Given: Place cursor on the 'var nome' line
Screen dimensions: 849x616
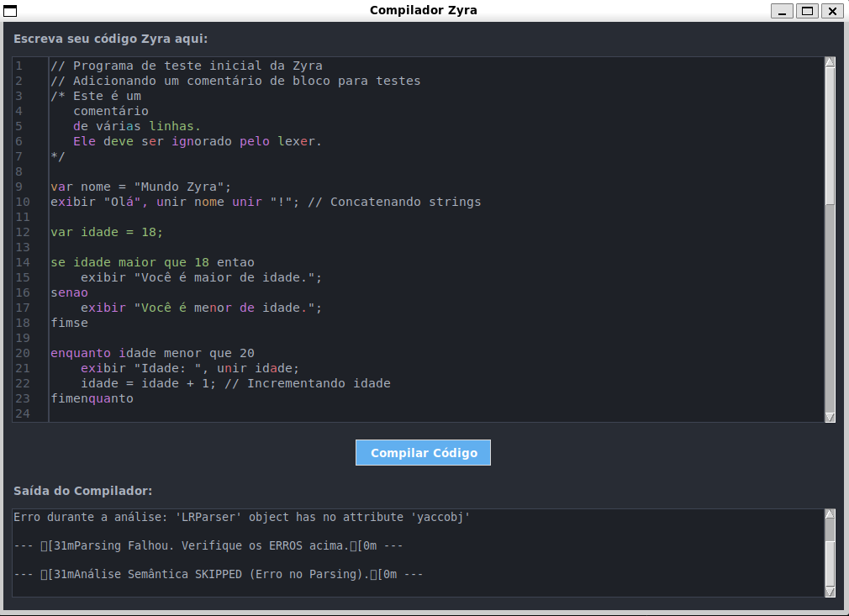Looking at the screenshot, I should point(140,187).
